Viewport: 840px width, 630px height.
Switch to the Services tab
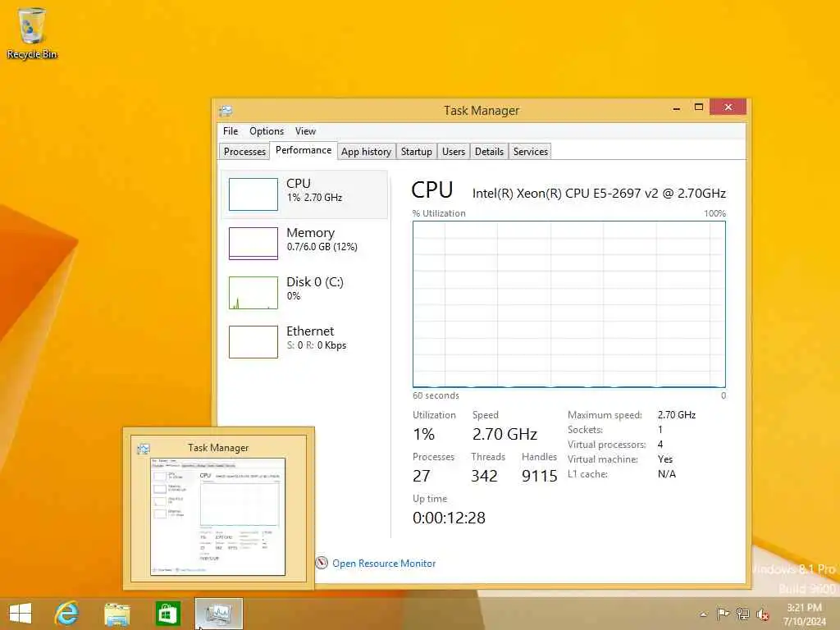(531, 152)
